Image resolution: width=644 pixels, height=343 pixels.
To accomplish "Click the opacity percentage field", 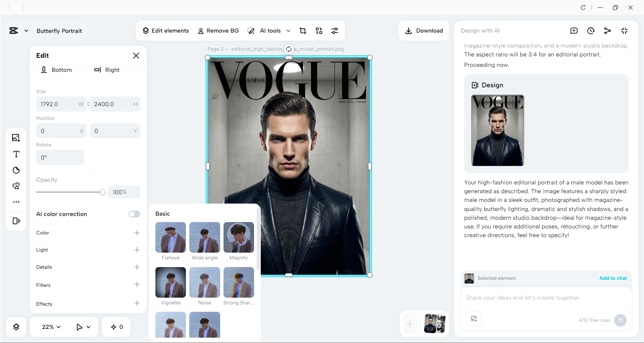I will point(124,192).
